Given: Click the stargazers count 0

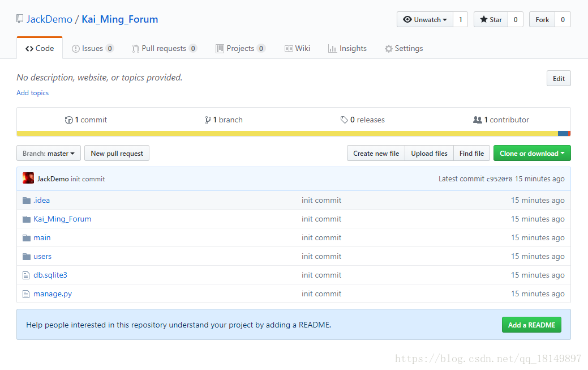Looking at the screenshot, I should click(516, 19).
